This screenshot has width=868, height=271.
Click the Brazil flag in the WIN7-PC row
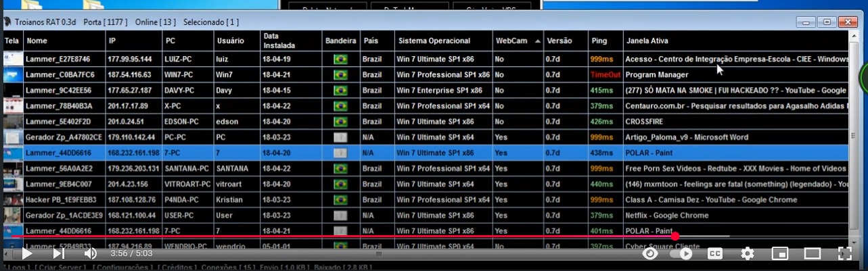click(x=340, y=75)
